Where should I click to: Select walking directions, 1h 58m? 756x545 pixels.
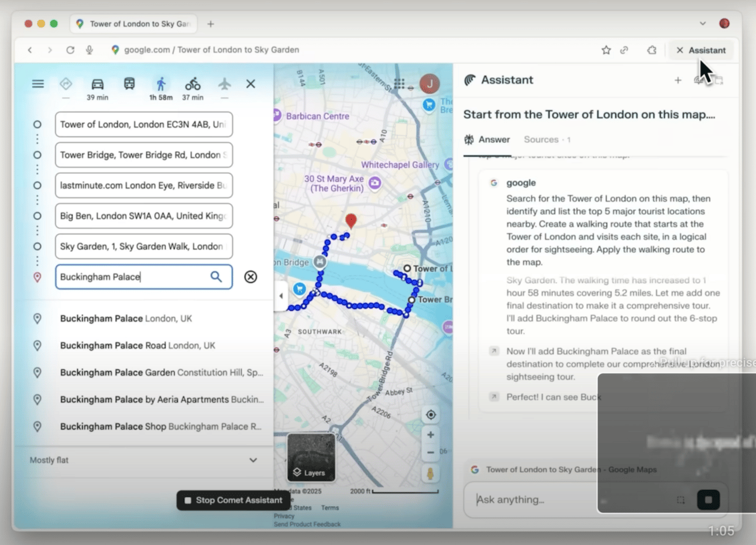click(x=161, y=88)
